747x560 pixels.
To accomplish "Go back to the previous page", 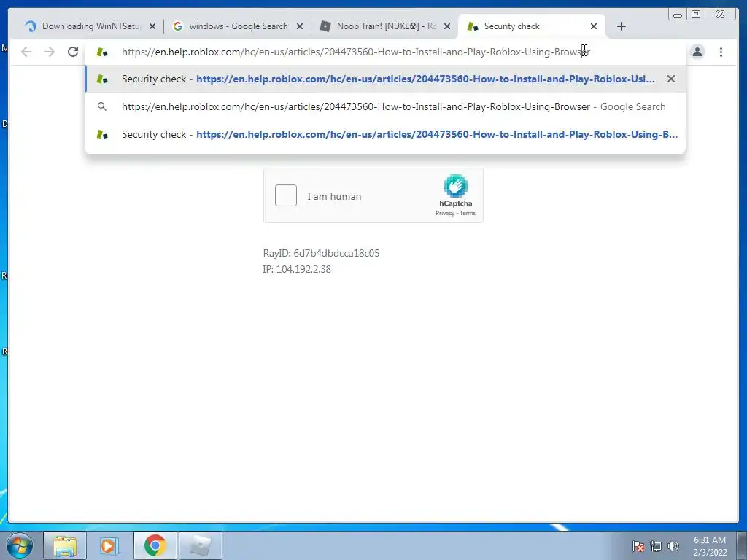I will coord(26,52).
